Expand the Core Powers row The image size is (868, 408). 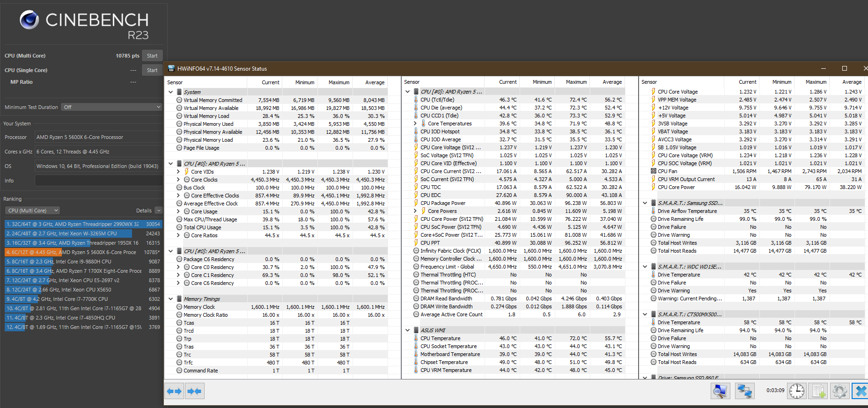415,211
